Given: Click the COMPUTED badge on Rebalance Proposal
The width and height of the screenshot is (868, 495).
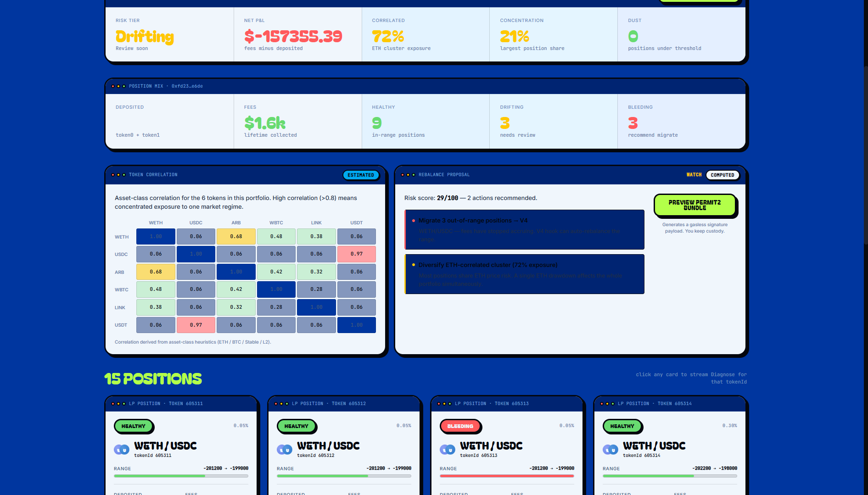Looking at the screenshot, I should click(x=722, y=175).
